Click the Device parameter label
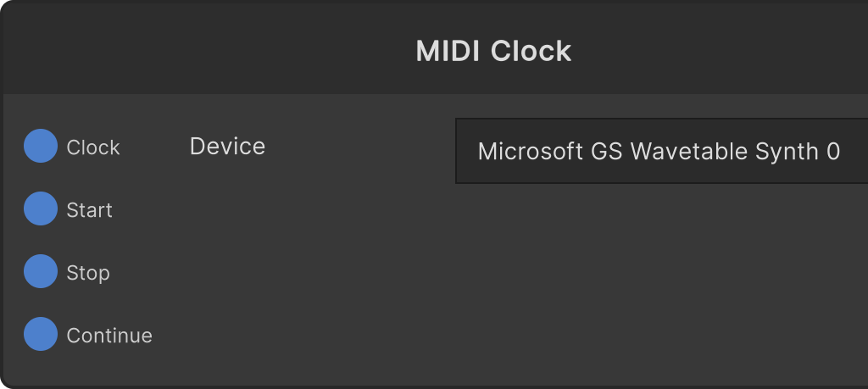This screenshot has height=389, width=868. (227, 146)
